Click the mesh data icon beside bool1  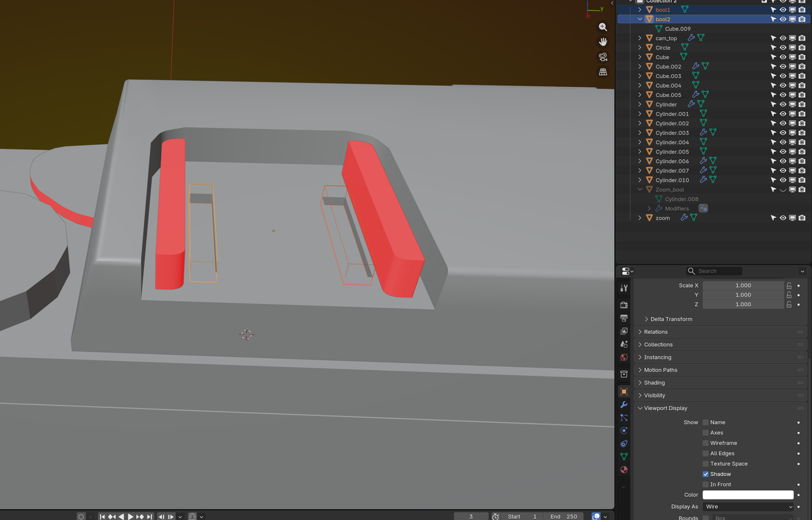point(684,10)
